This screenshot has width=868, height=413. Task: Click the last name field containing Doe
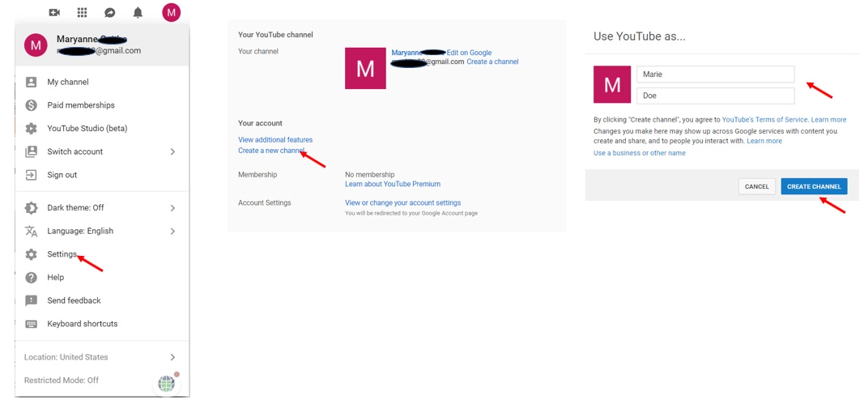pos(716,96)
